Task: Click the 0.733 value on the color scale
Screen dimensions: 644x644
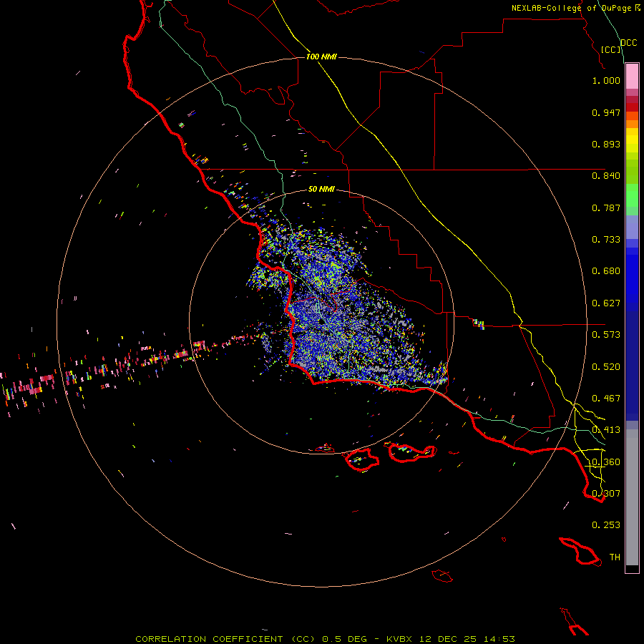Action: [606, 240]
